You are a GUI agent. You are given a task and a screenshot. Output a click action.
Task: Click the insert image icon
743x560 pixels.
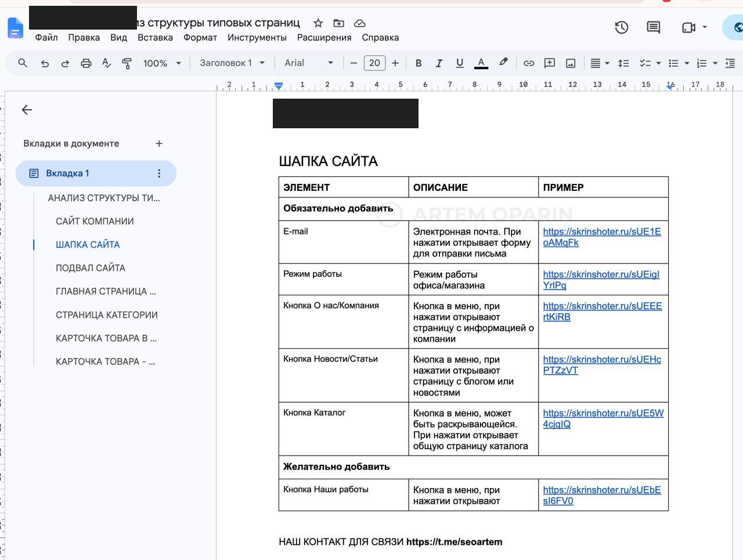[571, 63]
